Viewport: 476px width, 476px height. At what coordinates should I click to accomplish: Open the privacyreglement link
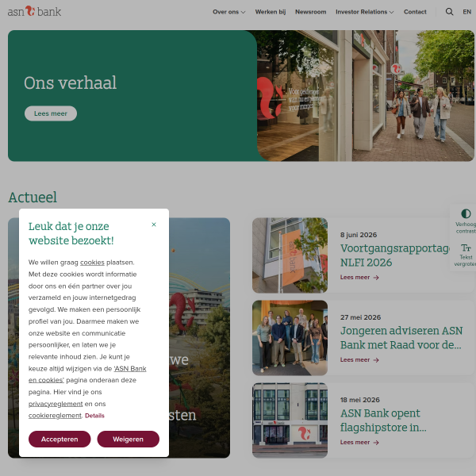pos(56,404)
